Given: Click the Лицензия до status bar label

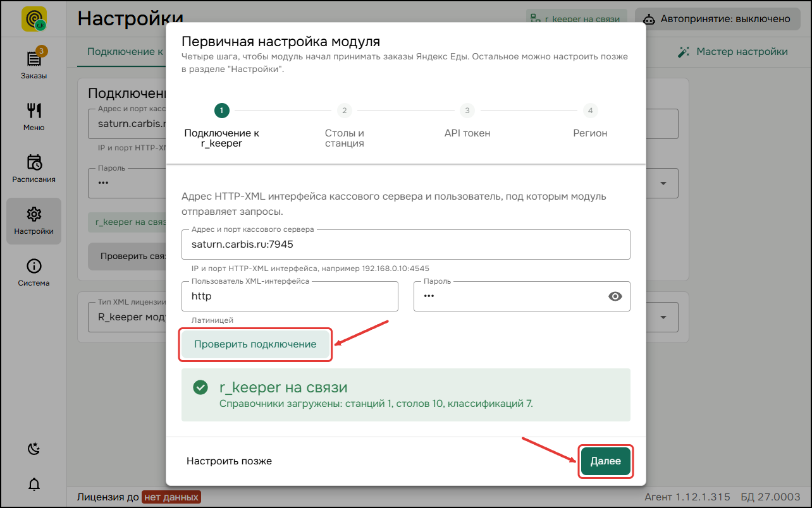Looking at the screenshot, I should (108, 497).
